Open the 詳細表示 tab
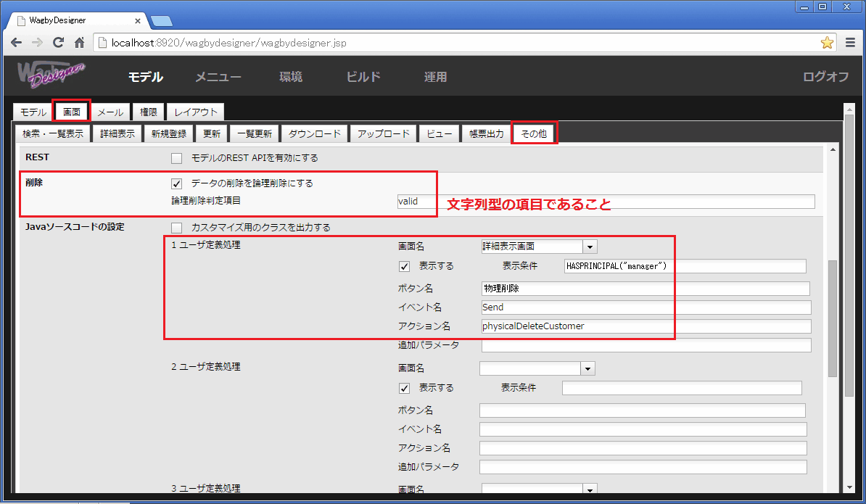The image size is (866, 504). (117, 133)
